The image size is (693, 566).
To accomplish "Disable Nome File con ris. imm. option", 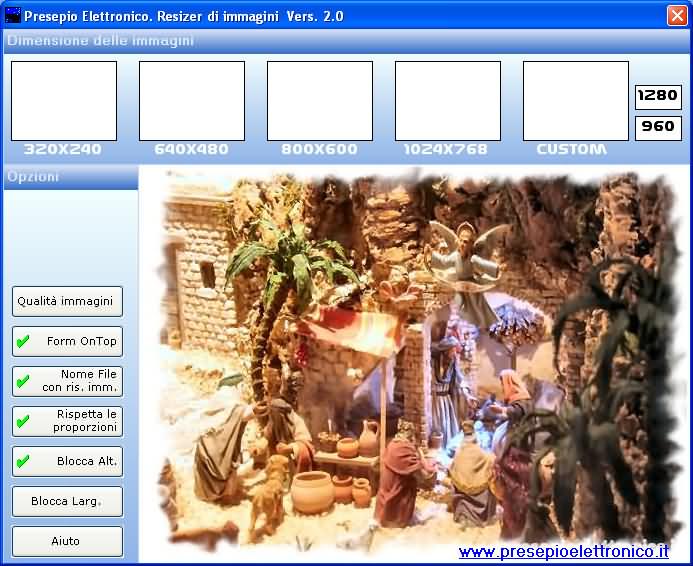I will click(68, 381).
